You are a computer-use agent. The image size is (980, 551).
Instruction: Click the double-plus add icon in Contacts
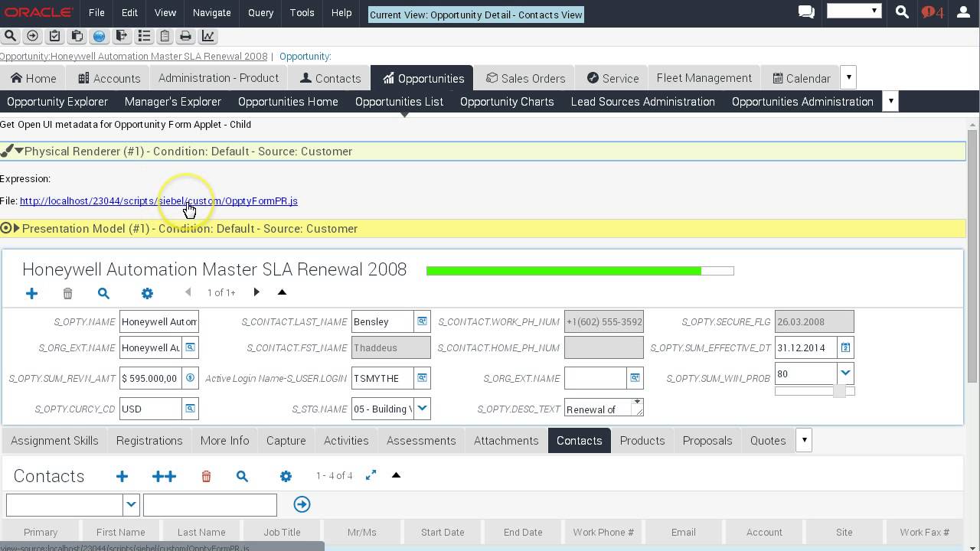tap(164, 476)
